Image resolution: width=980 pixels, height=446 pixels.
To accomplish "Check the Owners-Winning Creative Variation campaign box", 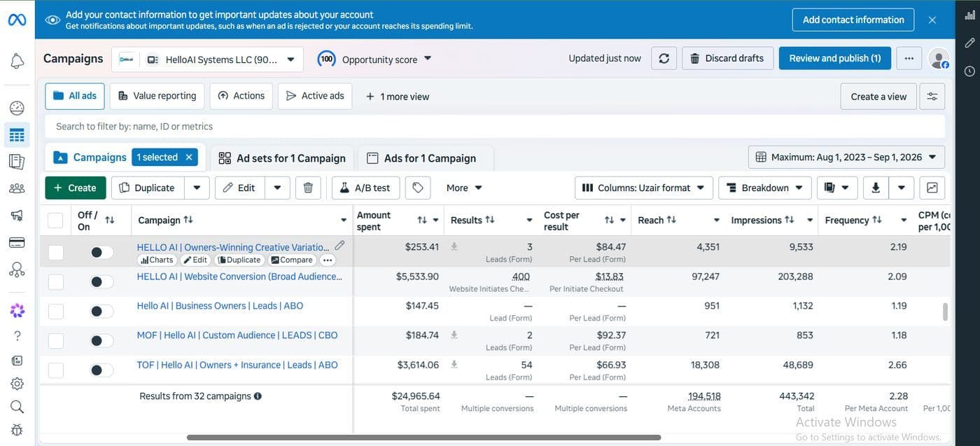I will click(x=55, y=252).
